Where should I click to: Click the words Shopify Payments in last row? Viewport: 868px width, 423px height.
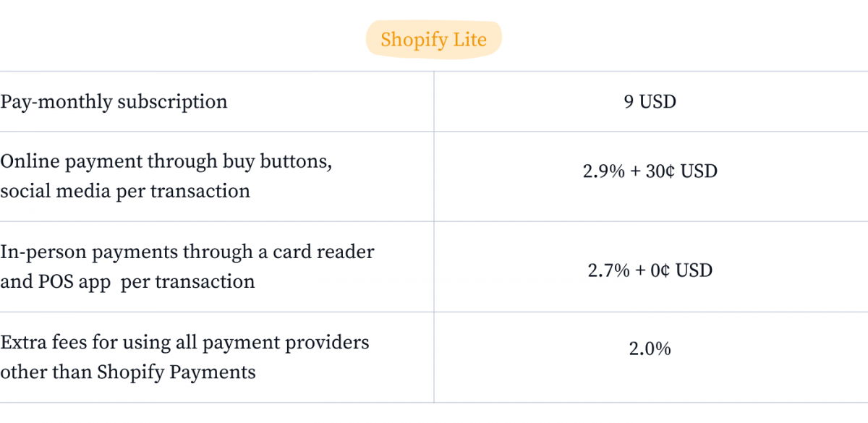point(176,372)
